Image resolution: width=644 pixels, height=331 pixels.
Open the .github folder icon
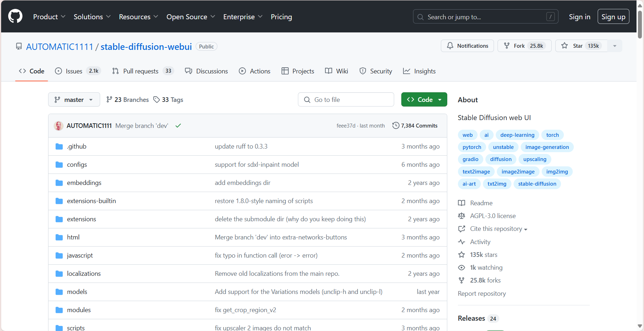pos(59,146)
